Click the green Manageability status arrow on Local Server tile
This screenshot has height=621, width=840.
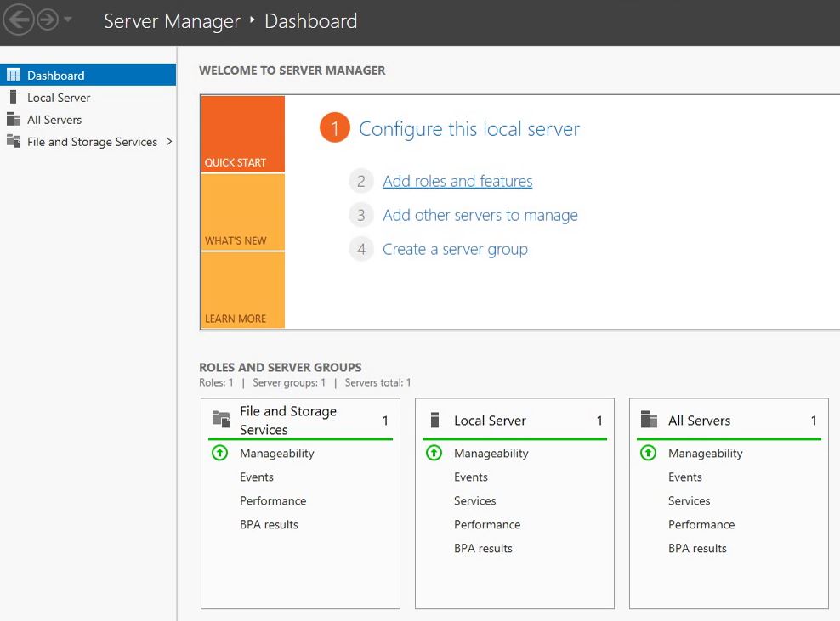click(434, 453)
